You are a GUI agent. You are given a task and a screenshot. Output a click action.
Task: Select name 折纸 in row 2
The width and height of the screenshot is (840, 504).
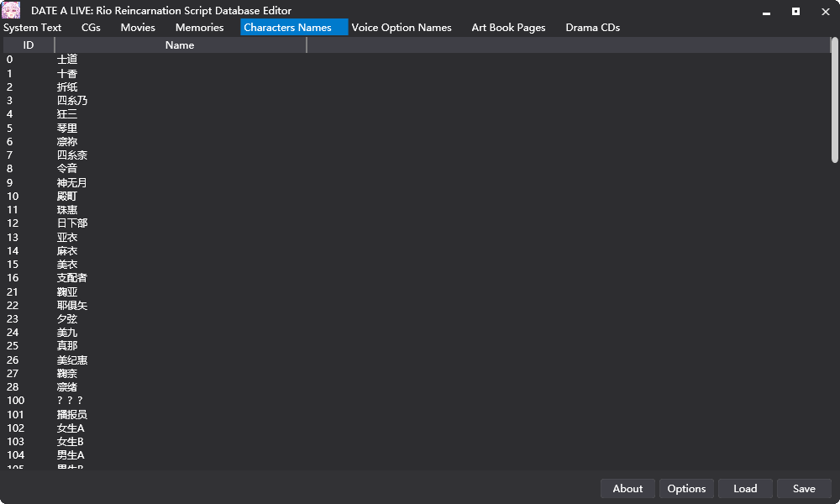67,87
